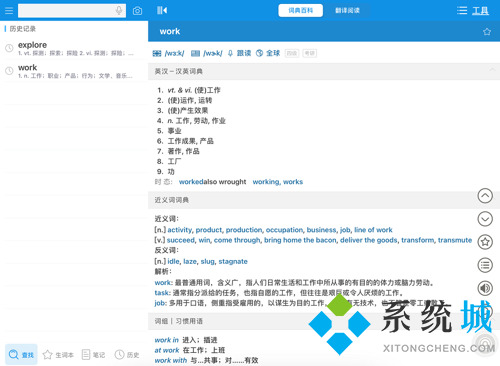Select the 近义词词典 section header
The width and height of the screenshot is (500, 366).
coord(324,200)
